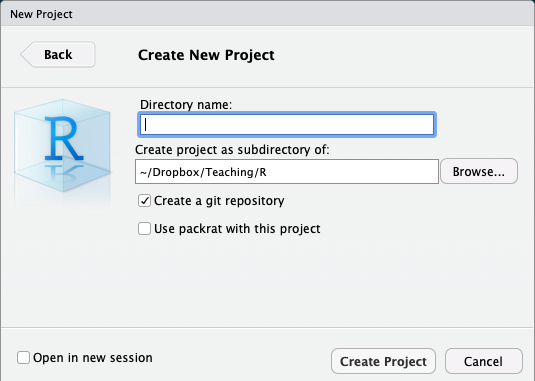This screenshot has width=535, height=381.
Task: Click the Create New Project heading
Action: [206, 55]
